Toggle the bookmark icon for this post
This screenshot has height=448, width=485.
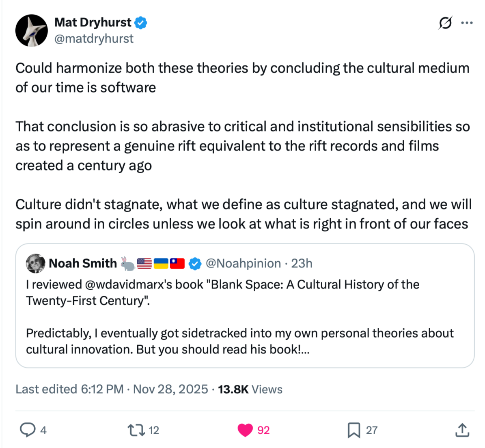pyautogui.click(x=354, y=430)
